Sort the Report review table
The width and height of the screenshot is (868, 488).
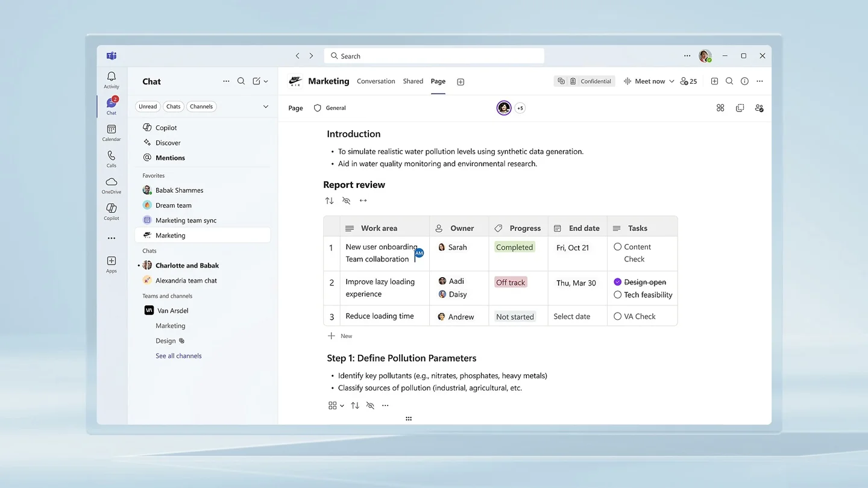click(x=329, y=201)
